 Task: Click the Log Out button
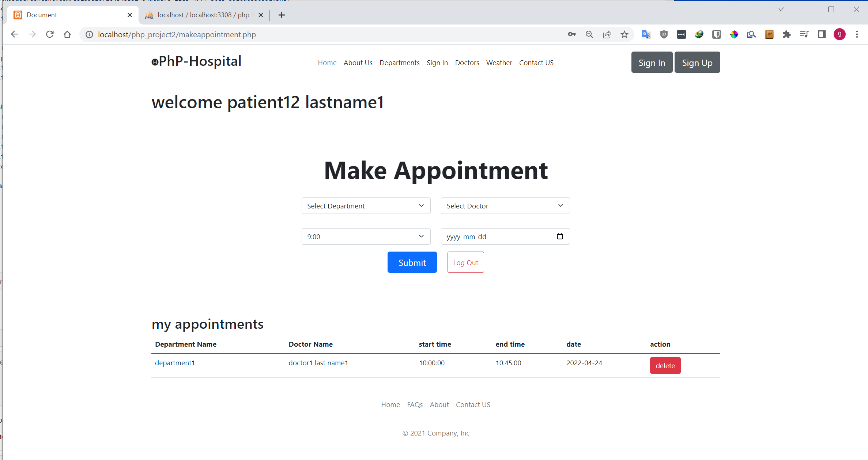point(465,262)
